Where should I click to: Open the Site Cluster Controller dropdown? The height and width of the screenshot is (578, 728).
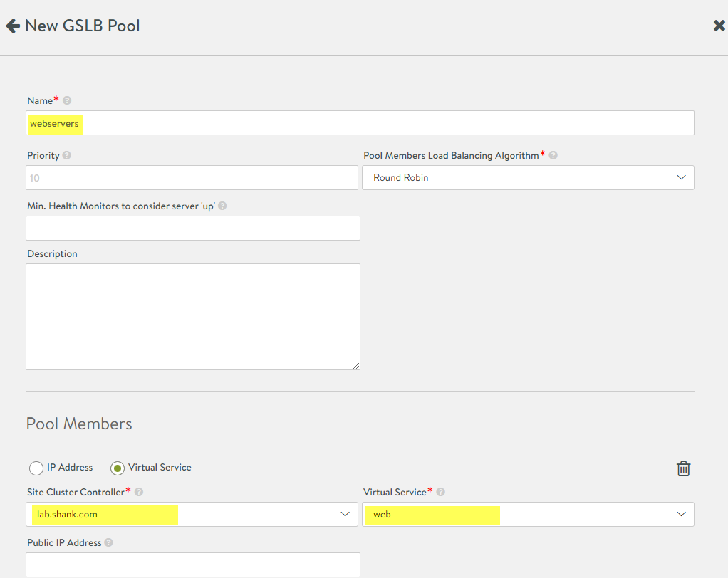tap(192, 514)
